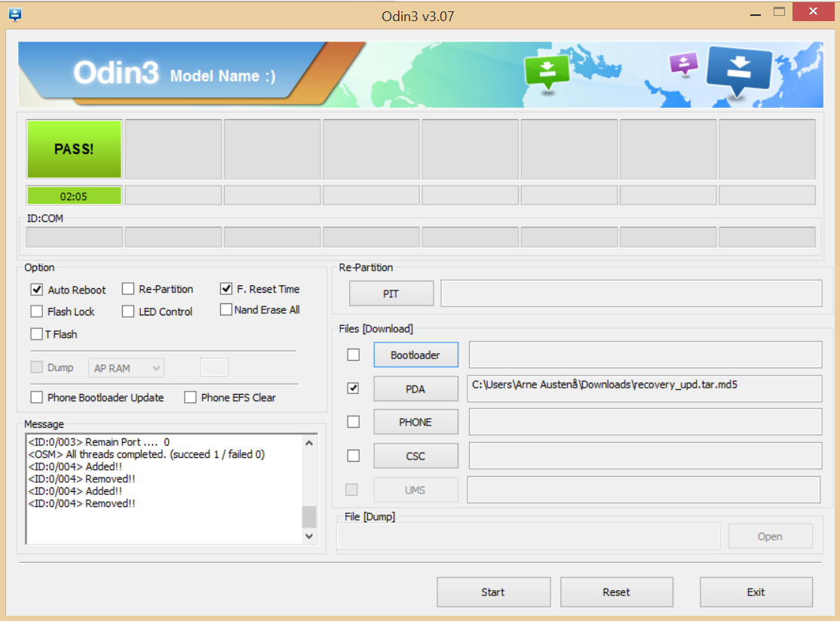Click the 02:05 progress bar

tap(74, 196)
